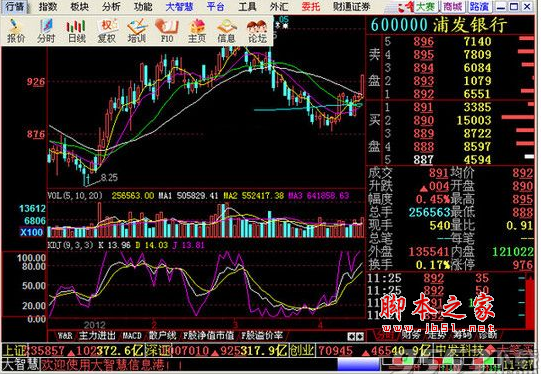Go to the 主页 home icon

click(x=197, y=31)
